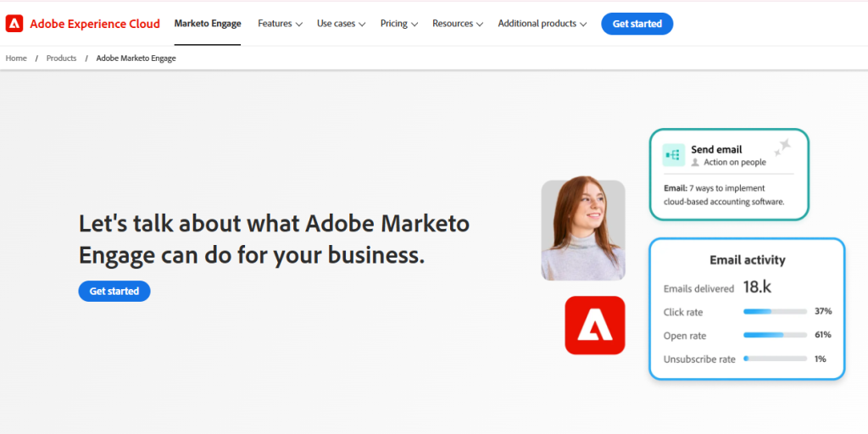This screenshot has height=434, width=868.
Task: Click Adobe Marketo Engage breadcrumb text
Action: (x=136, y=58)
